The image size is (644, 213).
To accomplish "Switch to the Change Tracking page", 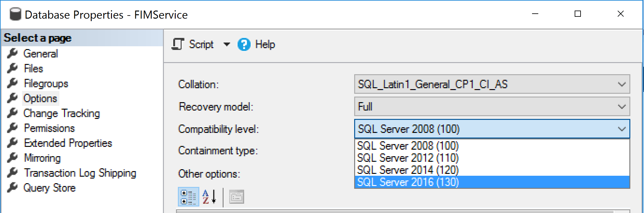I will [x=62, y=113].
